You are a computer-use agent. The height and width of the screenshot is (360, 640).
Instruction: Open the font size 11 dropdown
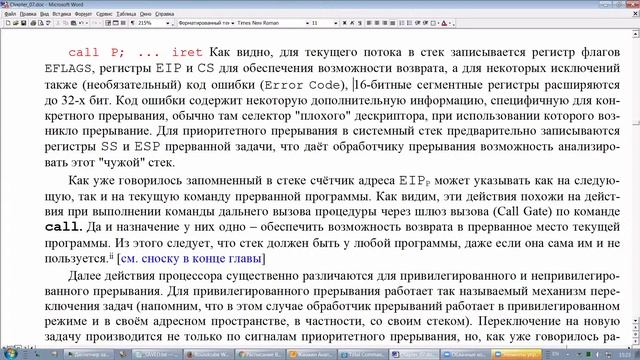click(336, 23)
